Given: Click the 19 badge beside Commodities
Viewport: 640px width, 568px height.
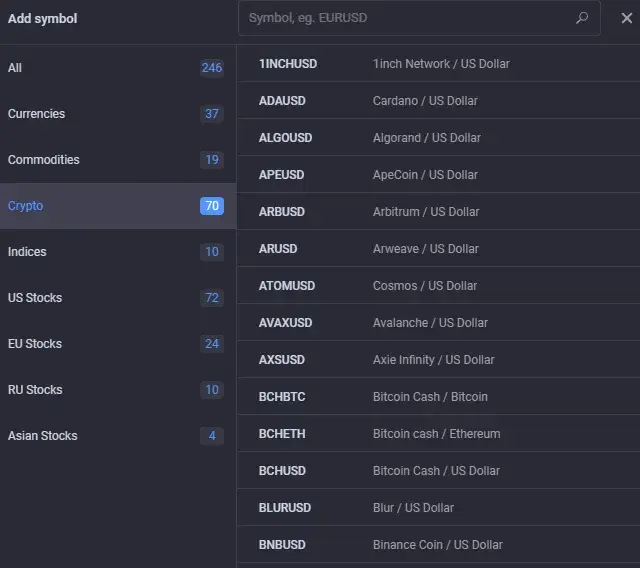Looking at the screenshot, I should click(x=212, y=160).
